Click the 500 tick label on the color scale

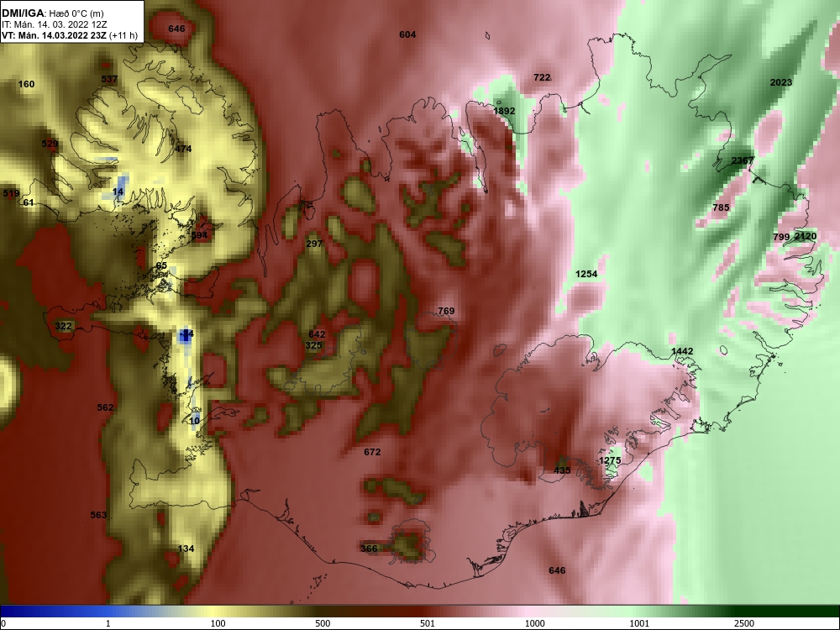[323, 623]
